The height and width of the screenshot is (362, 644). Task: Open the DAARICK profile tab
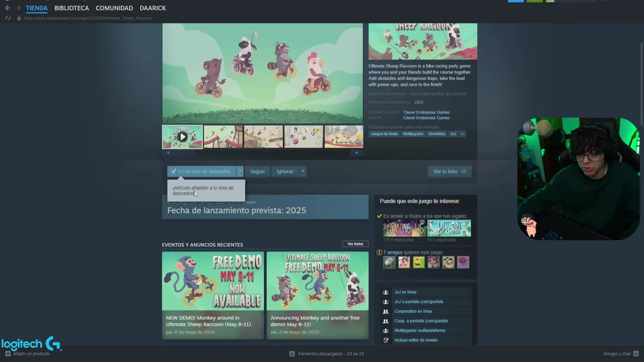click(152, 8)
